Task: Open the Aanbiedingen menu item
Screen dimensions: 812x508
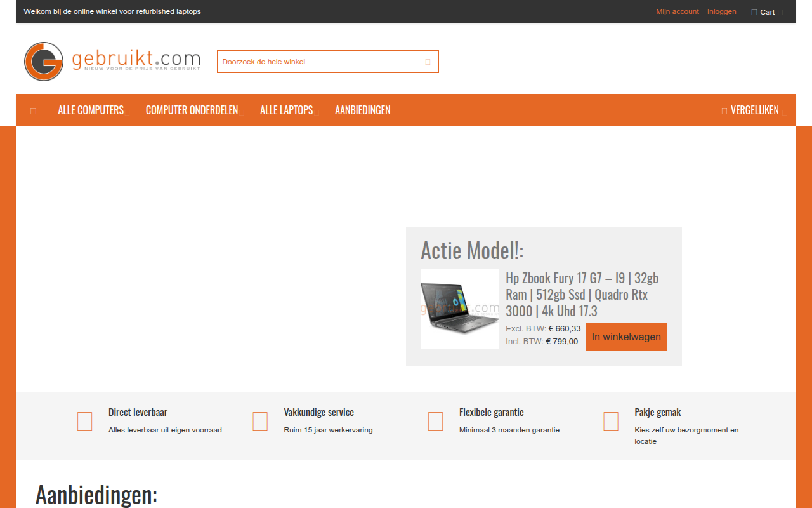Action: (363, 110)
